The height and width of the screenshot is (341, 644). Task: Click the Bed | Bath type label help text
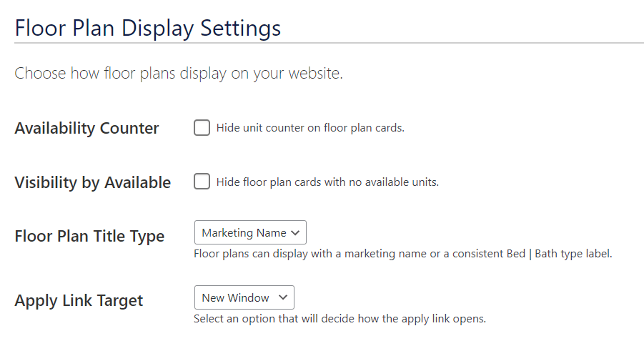pyautogui.click(x=403, y=254)
